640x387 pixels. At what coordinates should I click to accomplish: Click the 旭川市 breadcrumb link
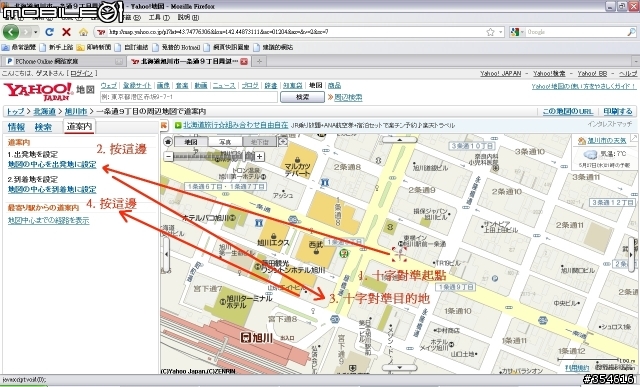(x=76, y=111)
